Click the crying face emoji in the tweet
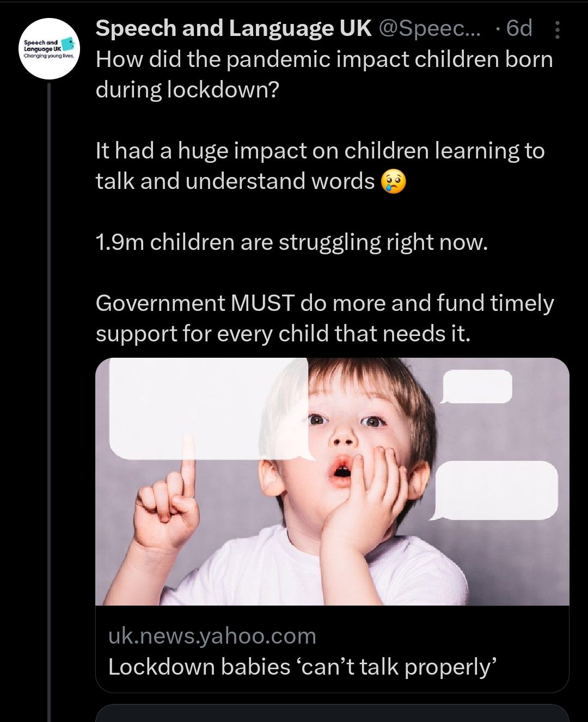Image resolution: width=588 pixels, height=722 pixels. [x=393, y=182]
